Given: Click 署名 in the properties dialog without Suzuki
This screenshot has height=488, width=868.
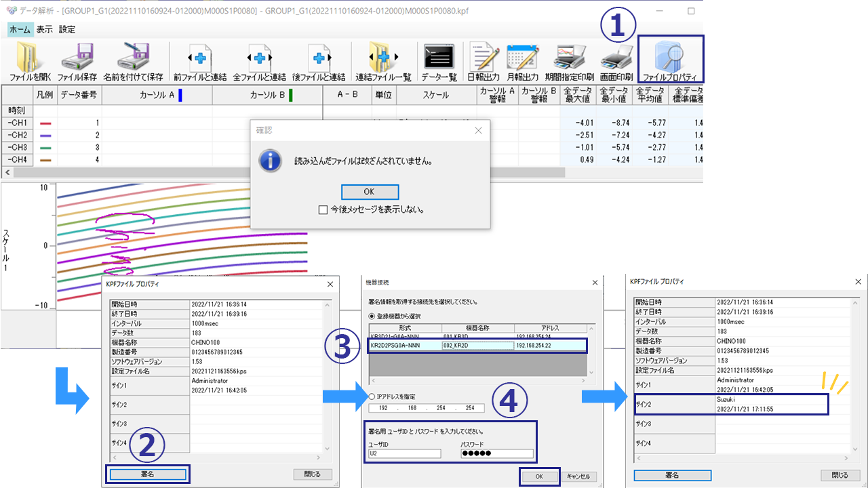Looking at the screenshot, I should tap(147, 474).
